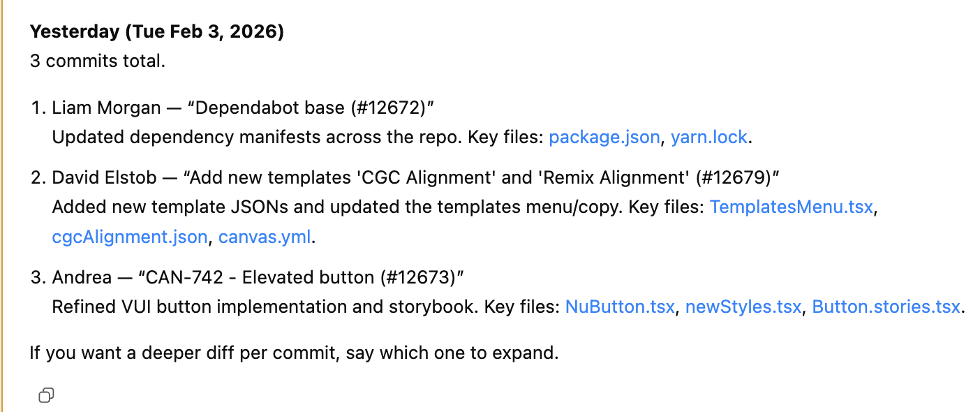
Task: Open the package.json file link
Action: click(604, 137)
